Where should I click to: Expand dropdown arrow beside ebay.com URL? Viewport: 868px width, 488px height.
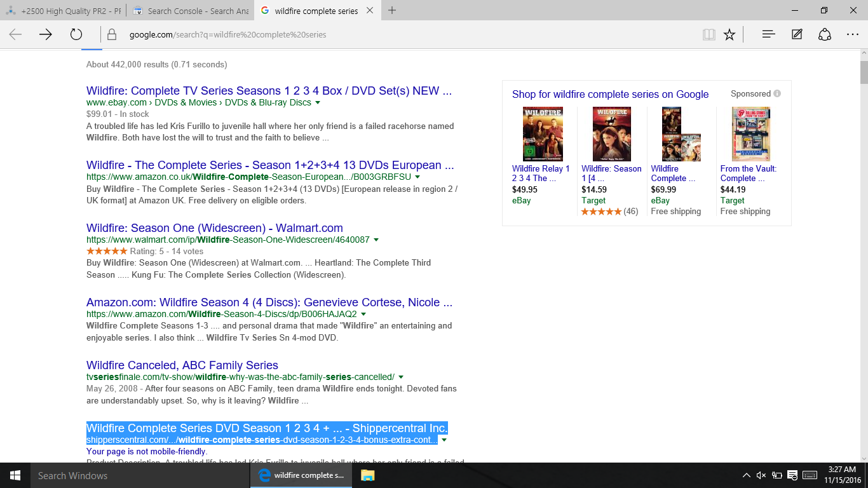tap(318, 103)
